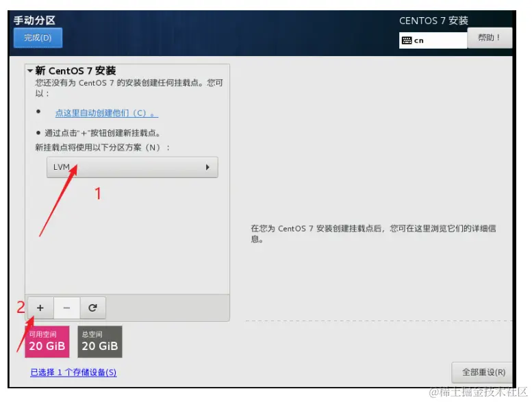Click the keyboard layout icon beside cn
The image size is (532, 402).
point(407,40)
